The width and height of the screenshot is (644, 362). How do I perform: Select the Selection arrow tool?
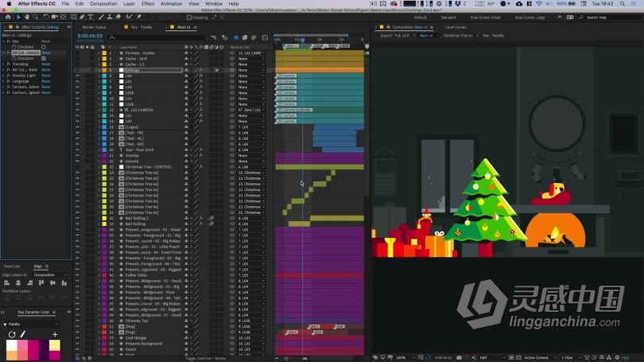pyautogui.click(x=18, y=18)
